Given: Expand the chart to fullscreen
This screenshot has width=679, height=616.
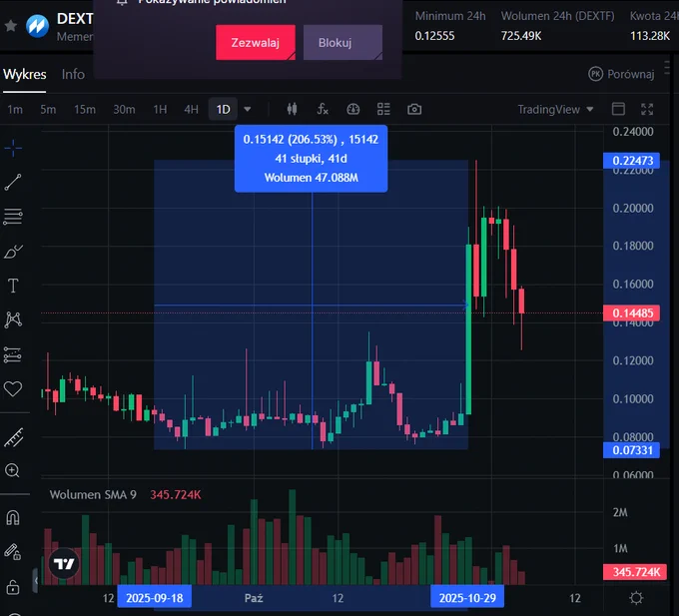Looking at the screenshot, I should [647, 109].
